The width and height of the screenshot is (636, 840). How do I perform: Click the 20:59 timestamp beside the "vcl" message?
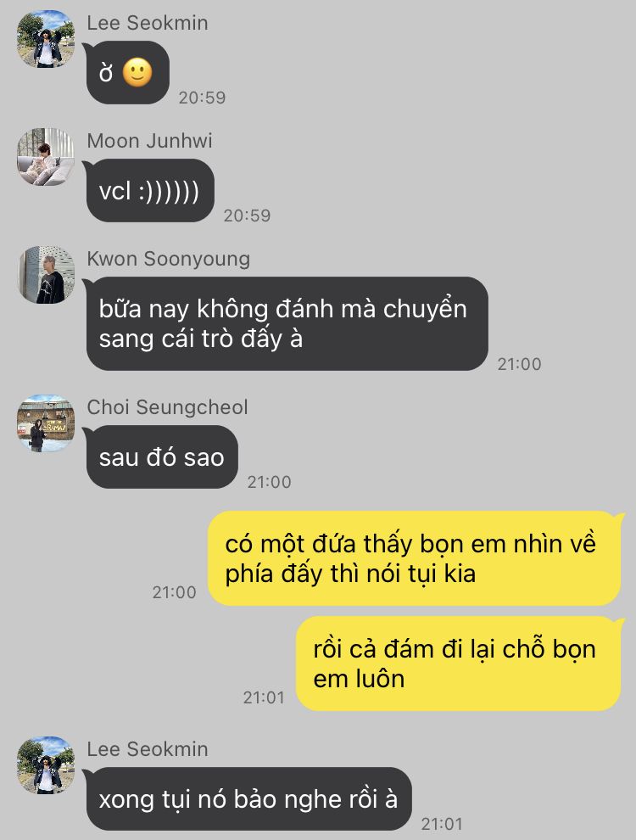pos(247,216)
